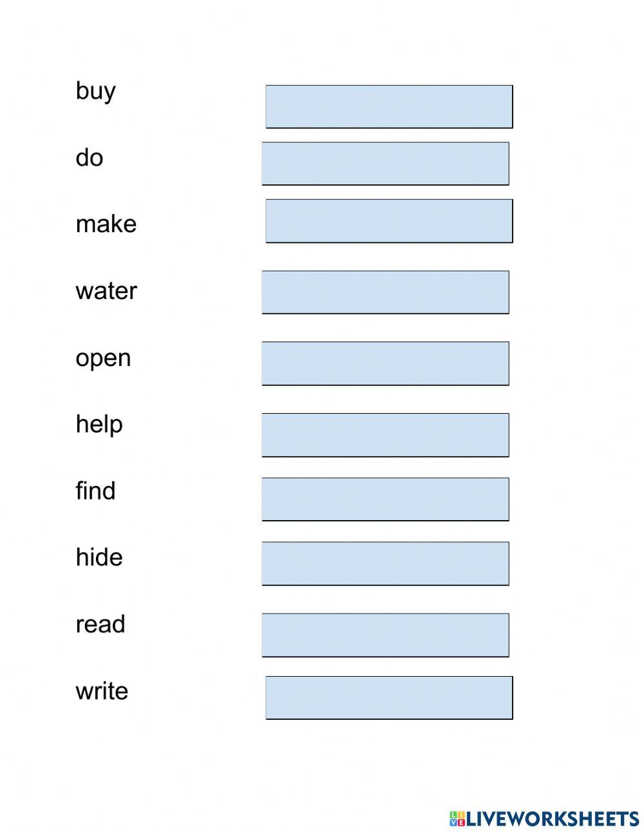
Task: Click the blank box beside "write"
Action: pos(389,698)
